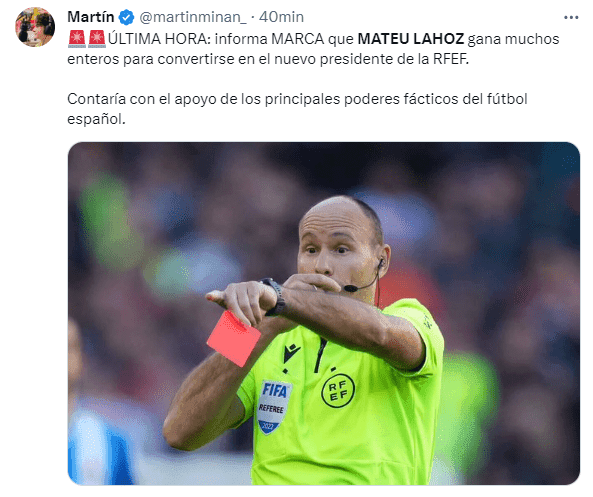593x497 pixels.
Task: Click the blue verified badge
Action: tap(126, 17)
